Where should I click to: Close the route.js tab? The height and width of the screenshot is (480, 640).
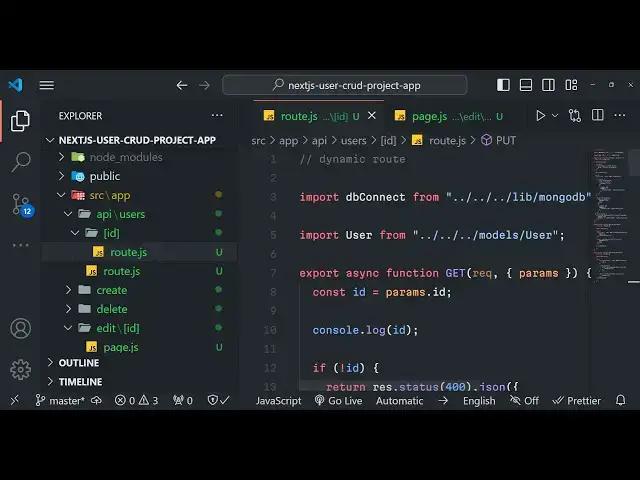(372, 116)
